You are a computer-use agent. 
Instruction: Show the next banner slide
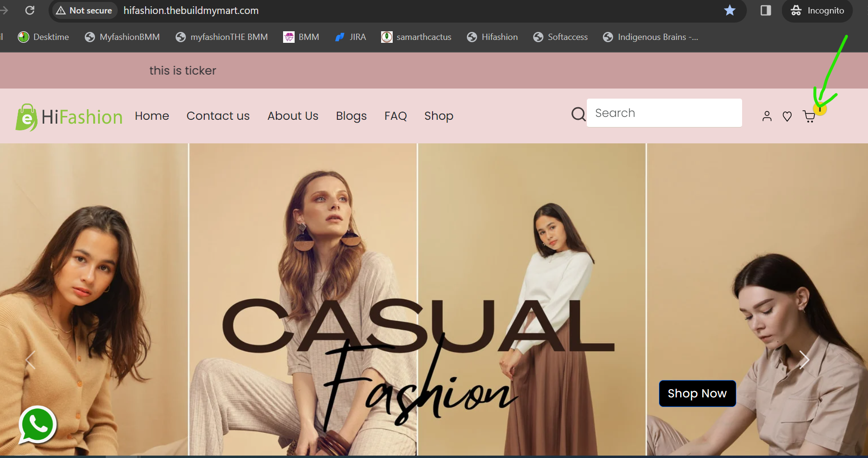(804, 359)
